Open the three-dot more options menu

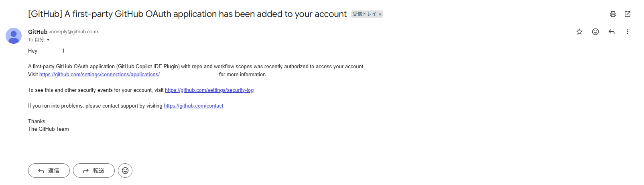(628, 32)
